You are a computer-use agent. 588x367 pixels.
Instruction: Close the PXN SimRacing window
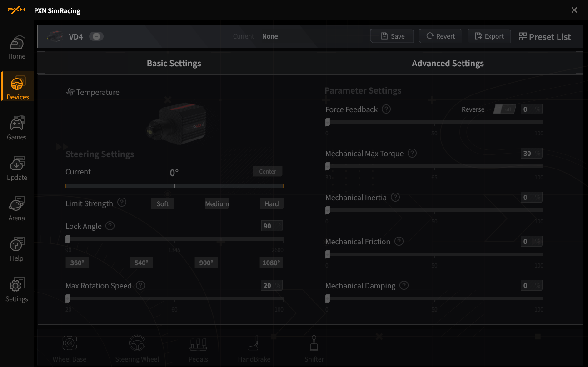[574, 10]
